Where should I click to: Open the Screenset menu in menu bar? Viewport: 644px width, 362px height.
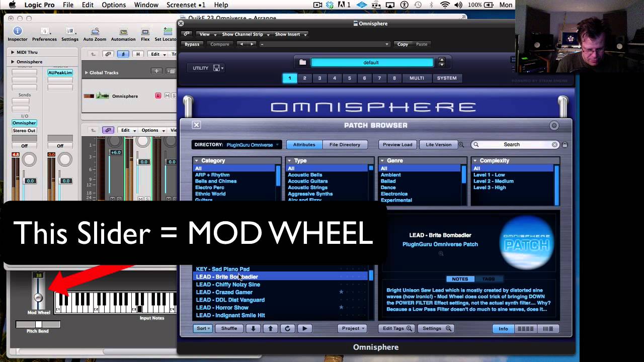point(186,5)
